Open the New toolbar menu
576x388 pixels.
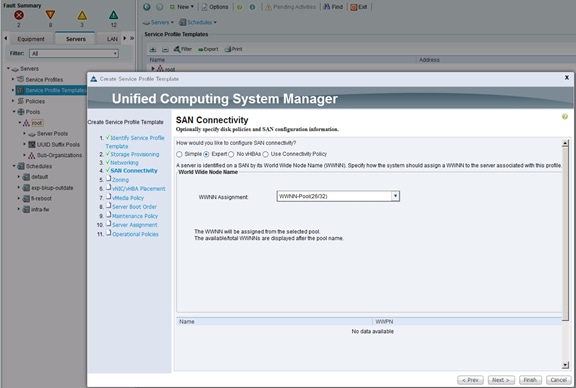(181, 7)
